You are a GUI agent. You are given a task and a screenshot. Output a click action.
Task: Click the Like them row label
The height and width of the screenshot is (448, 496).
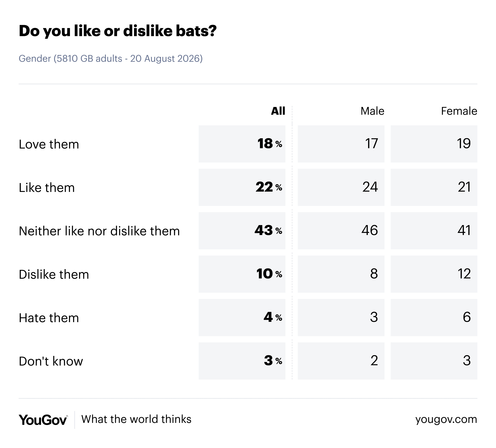47,188
